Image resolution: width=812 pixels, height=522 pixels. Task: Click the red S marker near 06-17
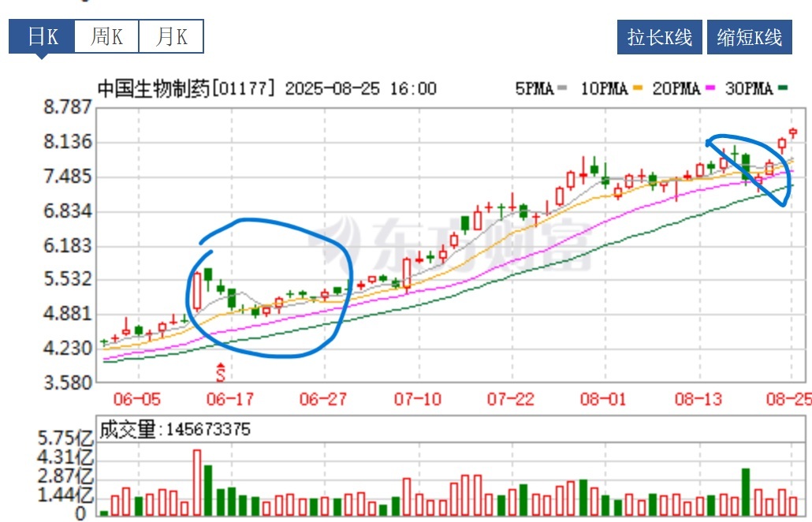point(221,372)
